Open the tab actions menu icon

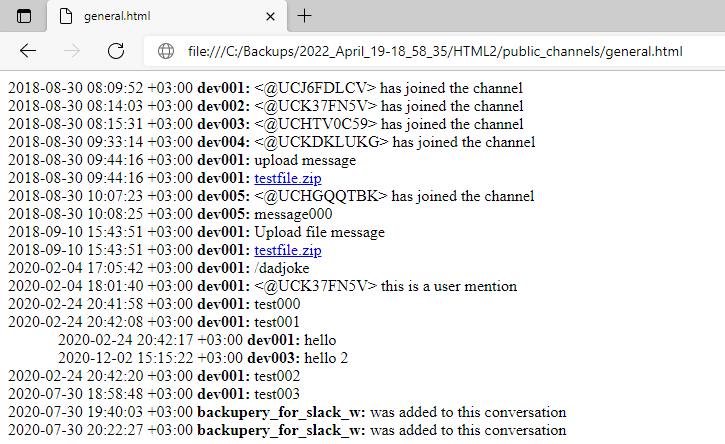[24, 16]
